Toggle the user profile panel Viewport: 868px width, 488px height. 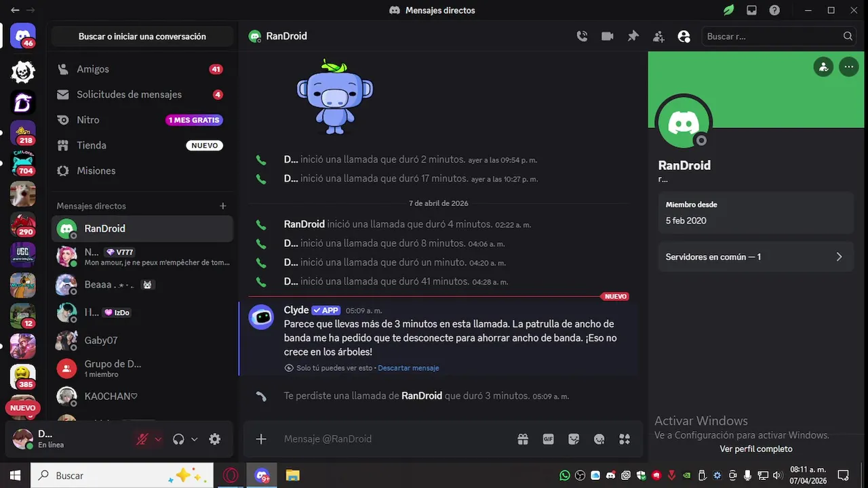coord(684,37)
